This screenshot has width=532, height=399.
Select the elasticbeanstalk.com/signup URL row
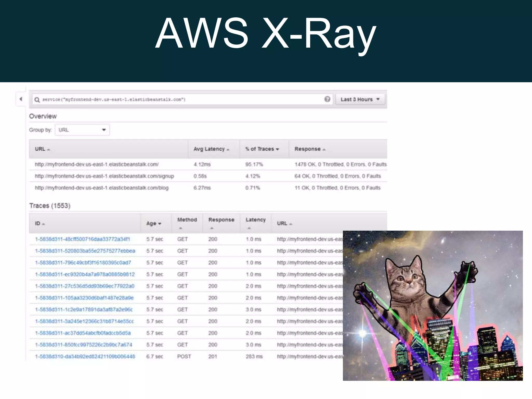(208, 176)
